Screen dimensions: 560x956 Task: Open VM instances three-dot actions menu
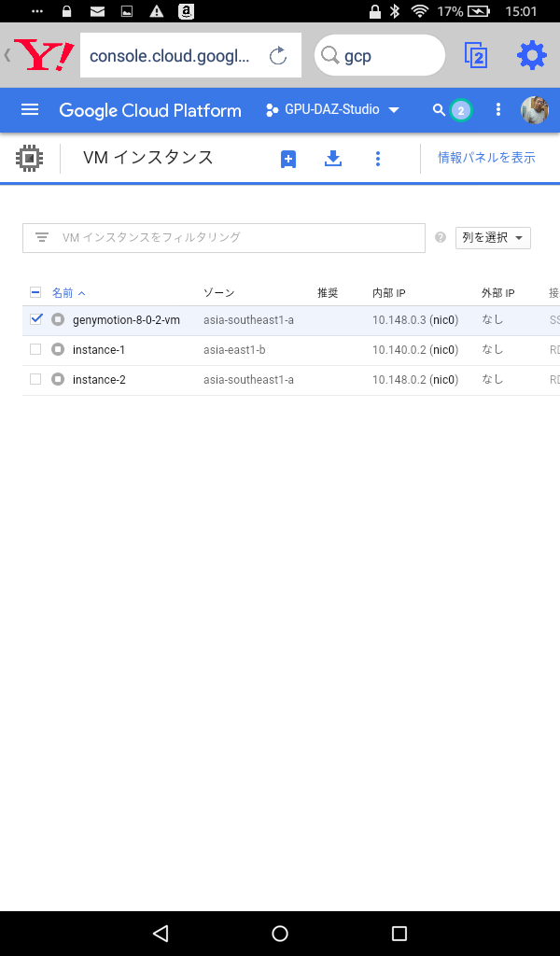(378, 159)
